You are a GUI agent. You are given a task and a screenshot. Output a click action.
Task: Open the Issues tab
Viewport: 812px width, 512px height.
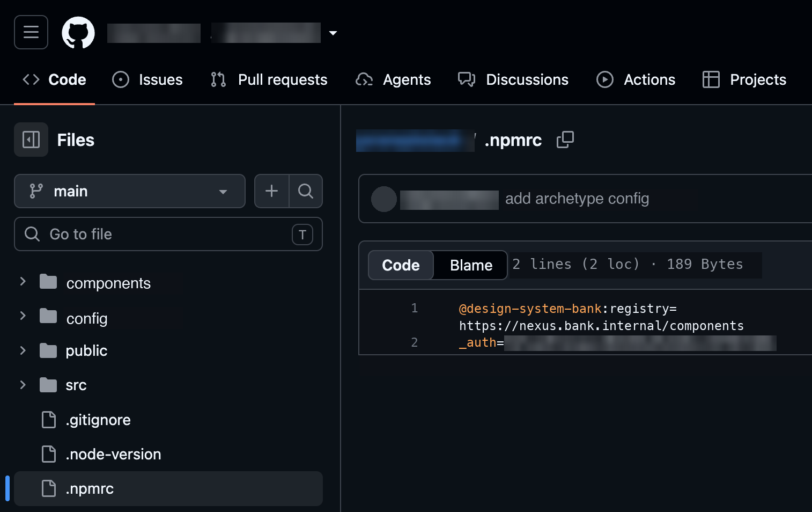tap(147, 79)
